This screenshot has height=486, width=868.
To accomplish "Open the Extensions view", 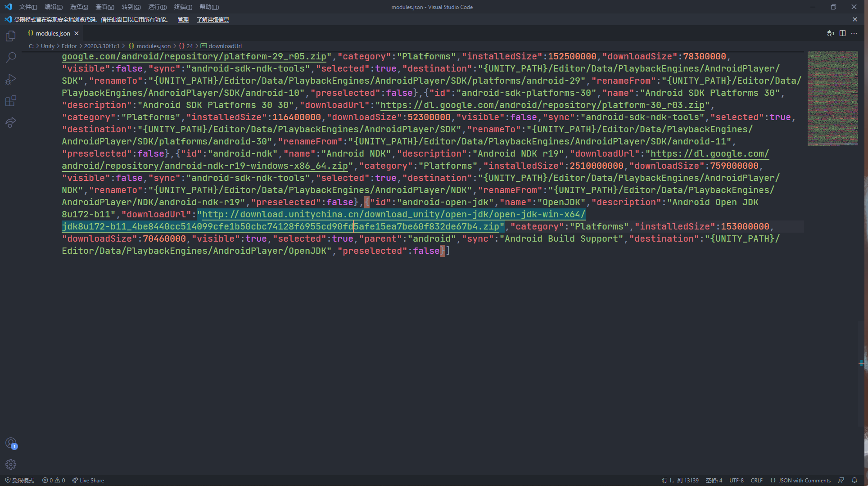I will click(10, 101).
